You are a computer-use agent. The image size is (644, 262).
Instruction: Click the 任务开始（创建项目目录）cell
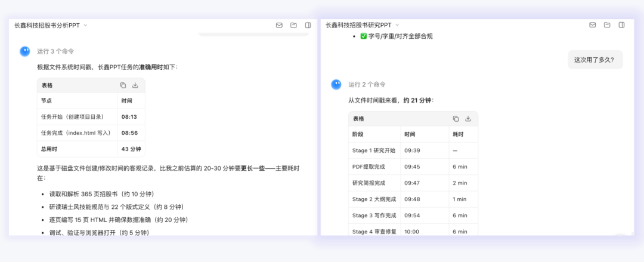tap(78, 117)
